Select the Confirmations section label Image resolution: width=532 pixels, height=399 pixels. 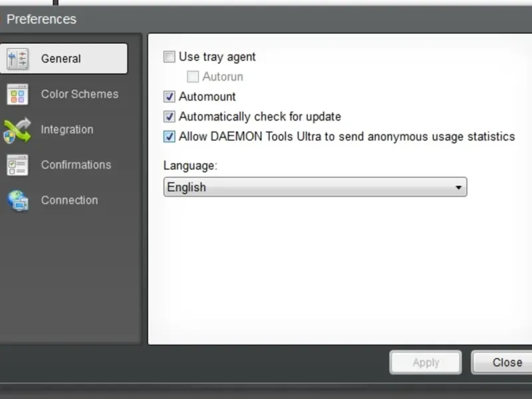click(76, 165)
